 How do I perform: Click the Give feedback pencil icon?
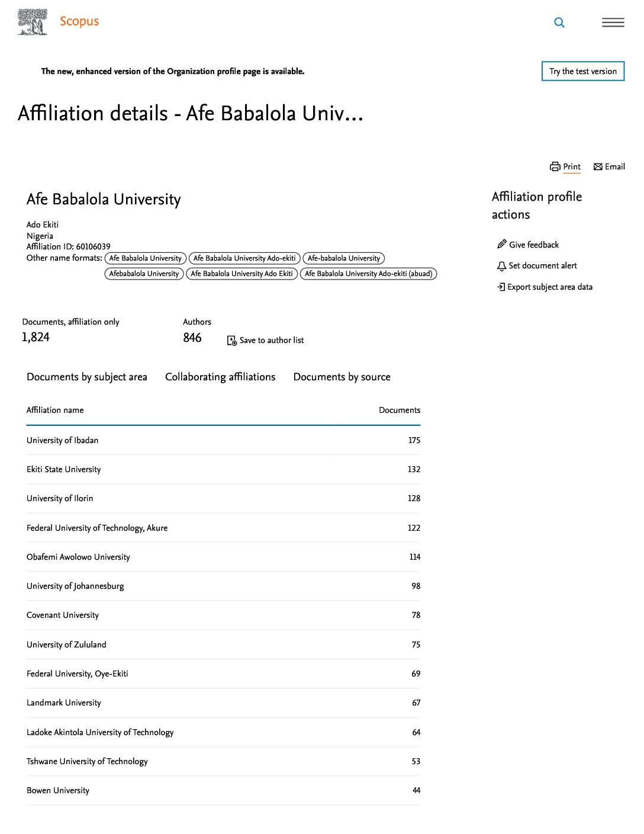click(x=501, y=245)
